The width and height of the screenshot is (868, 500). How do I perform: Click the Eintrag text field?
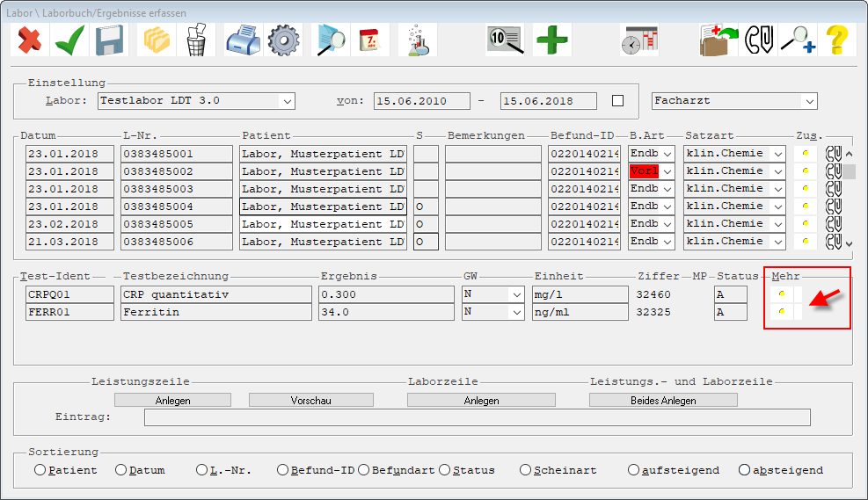coord(478,417)
